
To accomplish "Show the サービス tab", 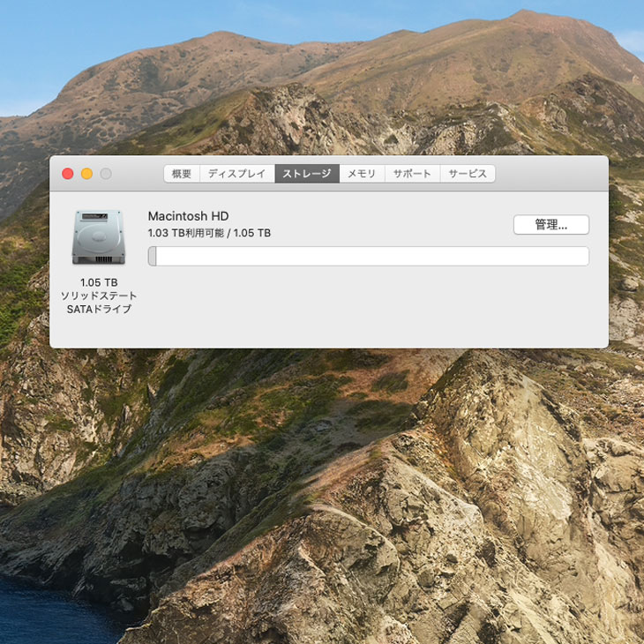I will pos(468,174).
